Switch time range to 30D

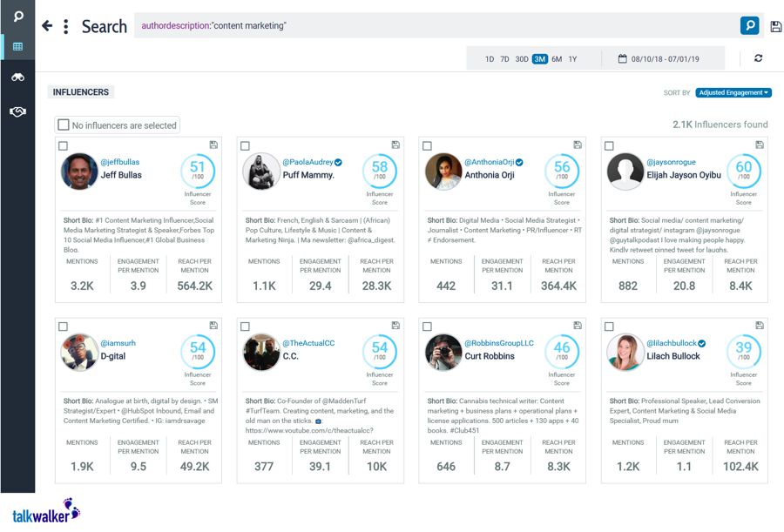tap(522, 59)
